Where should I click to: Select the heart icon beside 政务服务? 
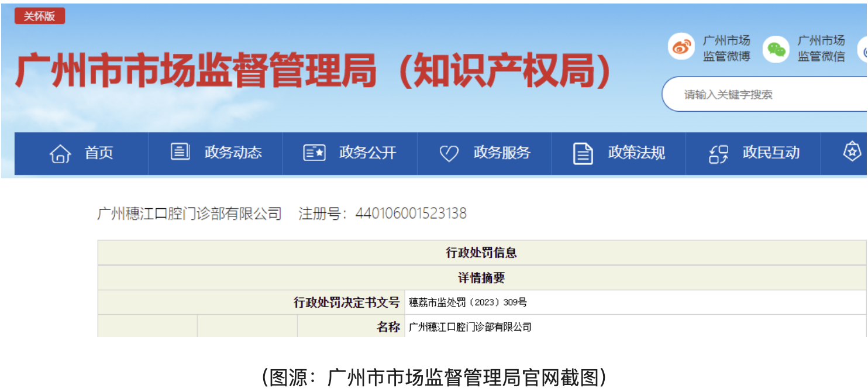tap(449, 153)
